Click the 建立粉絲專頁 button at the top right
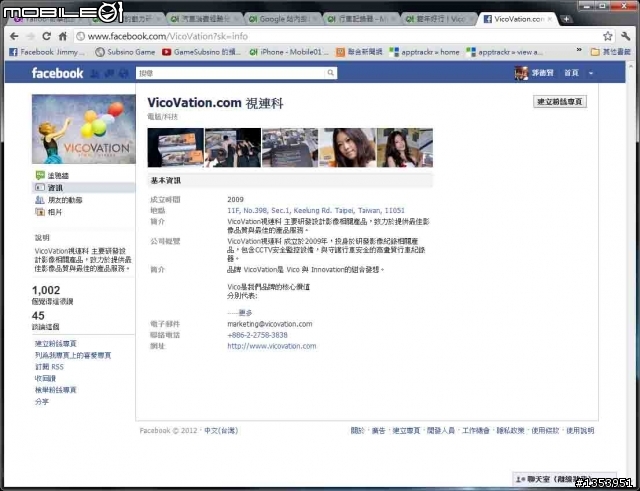 tap(560, 102)
